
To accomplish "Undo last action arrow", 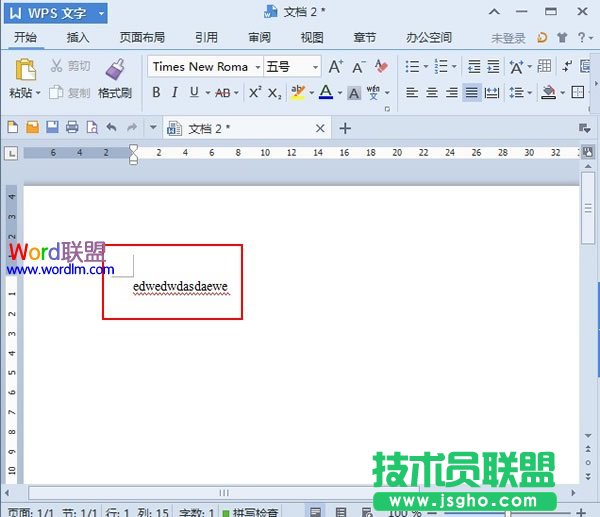I will (x=111, y=127).
